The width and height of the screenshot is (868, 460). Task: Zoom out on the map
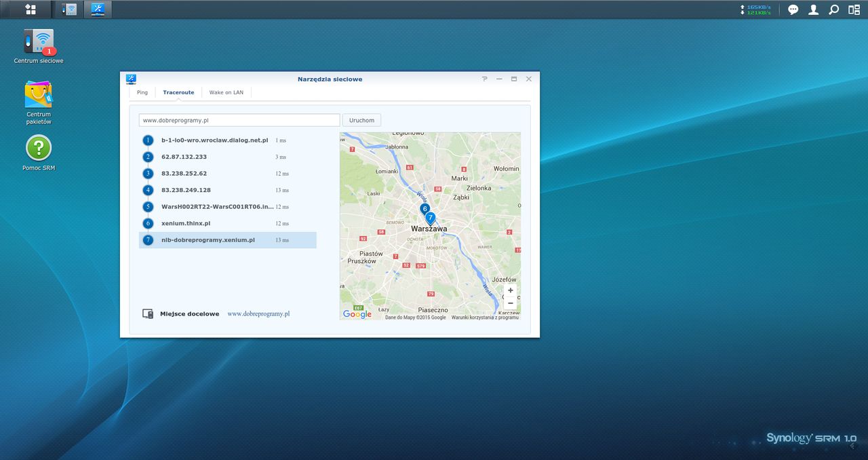510,303
